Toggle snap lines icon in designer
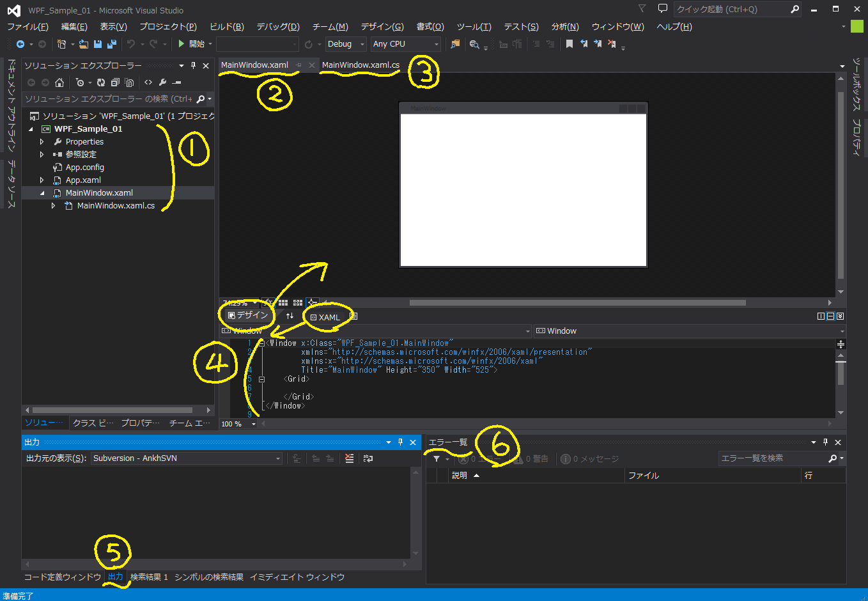 click(313, 303)
